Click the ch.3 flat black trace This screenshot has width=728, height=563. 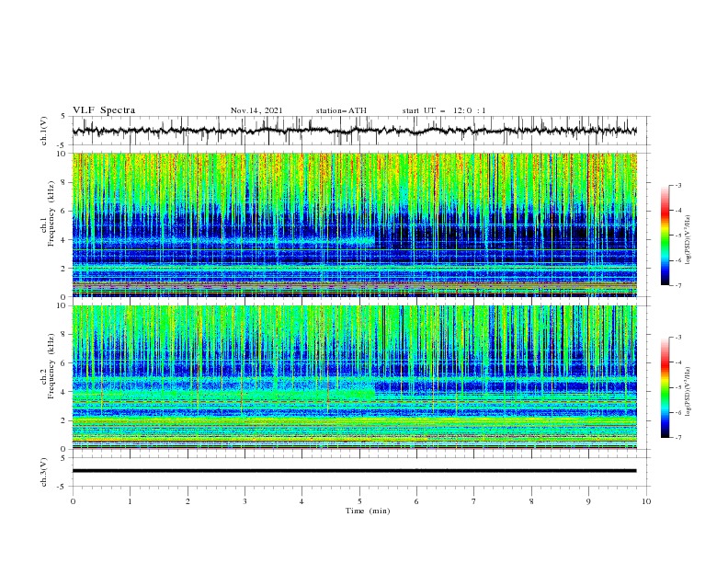coord(354,471)
